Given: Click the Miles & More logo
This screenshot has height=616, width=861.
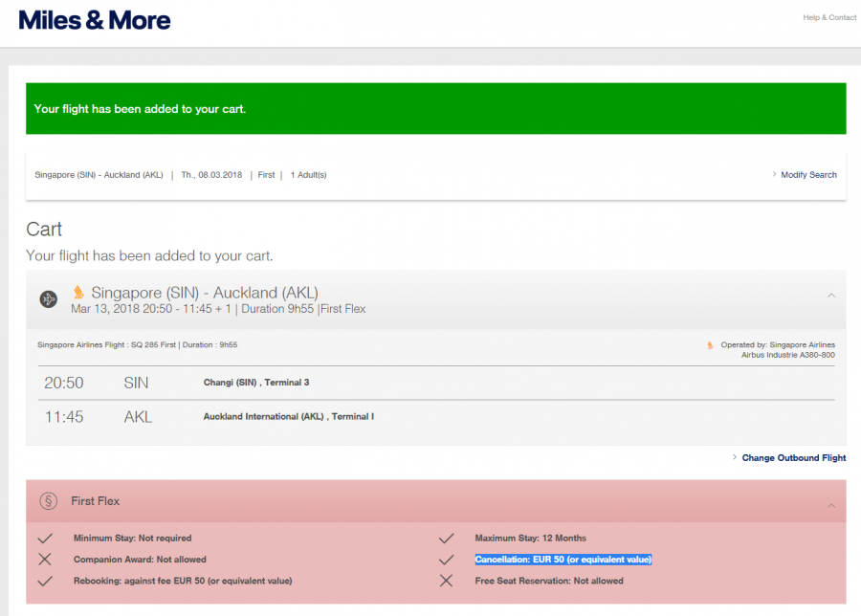Looking at the screenshot, I should click(x=95, y=20).
